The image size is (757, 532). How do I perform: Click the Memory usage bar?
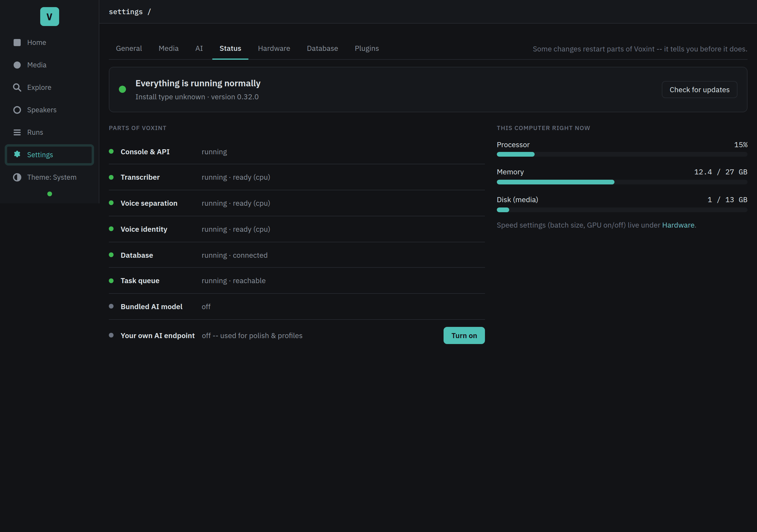tap(622, 182)
